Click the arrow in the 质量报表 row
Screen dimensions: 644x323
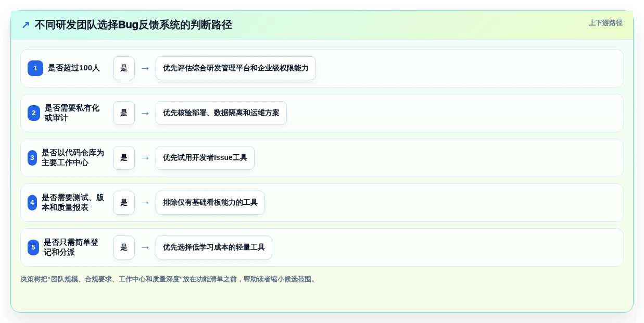tap(145, 203)
